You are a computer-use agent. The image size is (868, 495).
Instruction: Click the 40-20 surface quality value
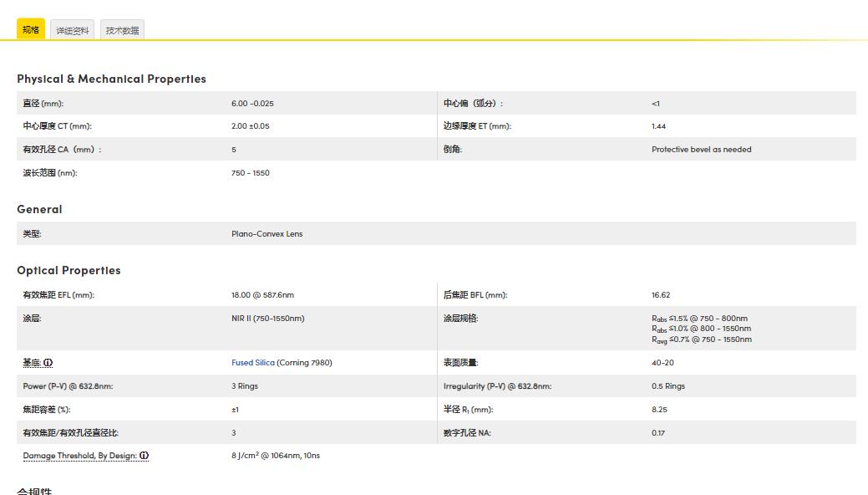[662, 363]
